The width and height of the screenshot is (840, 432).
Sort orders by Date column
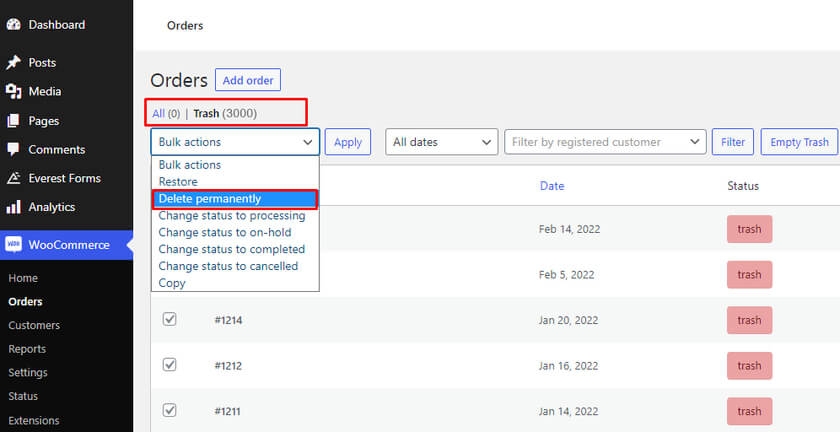552,186
